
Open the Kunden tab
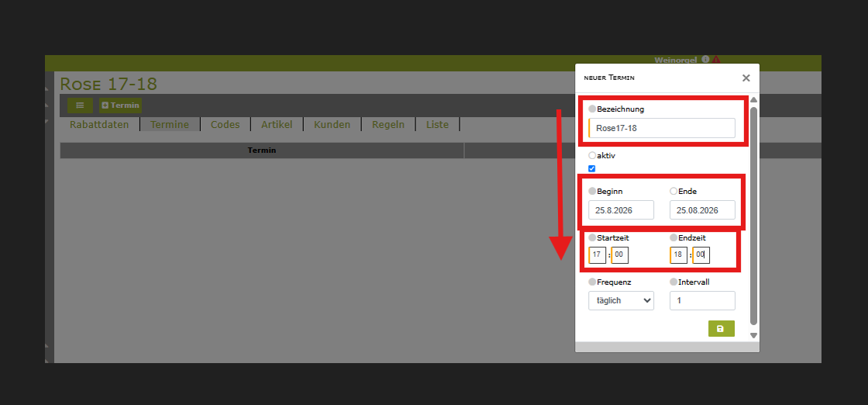coord(332,125)
